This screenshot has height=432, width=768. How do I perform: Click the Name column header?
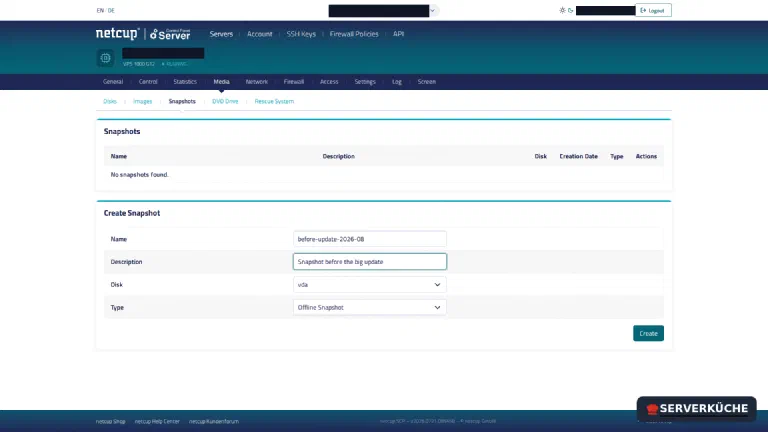(119, 156)
